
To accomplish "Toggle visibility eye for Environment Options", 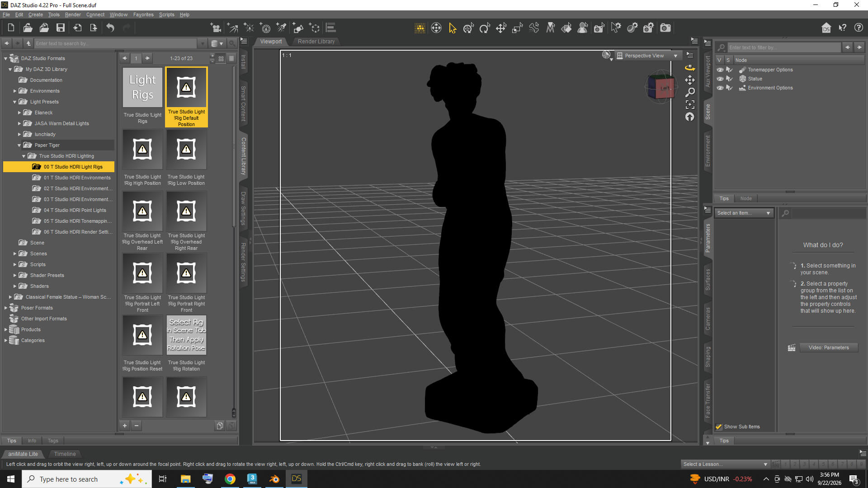I will pyautogui.click(x=720, y=88).
